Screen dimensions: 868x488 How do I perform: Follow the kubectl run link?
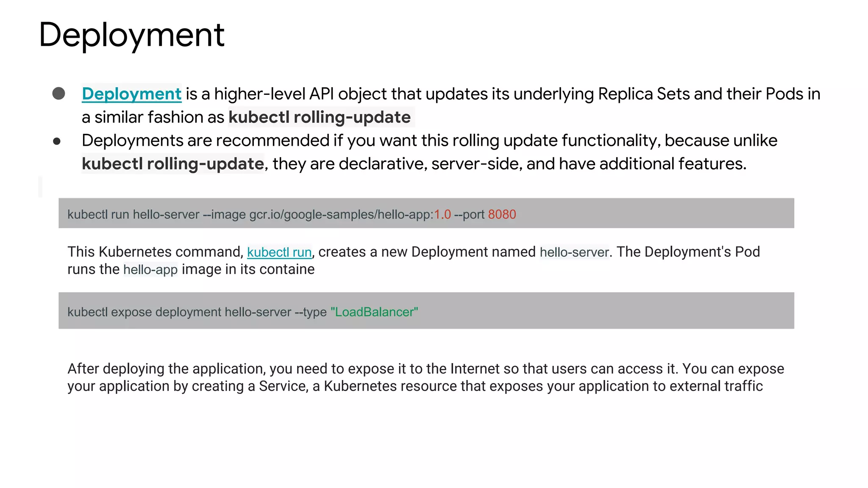click(279, 252)
